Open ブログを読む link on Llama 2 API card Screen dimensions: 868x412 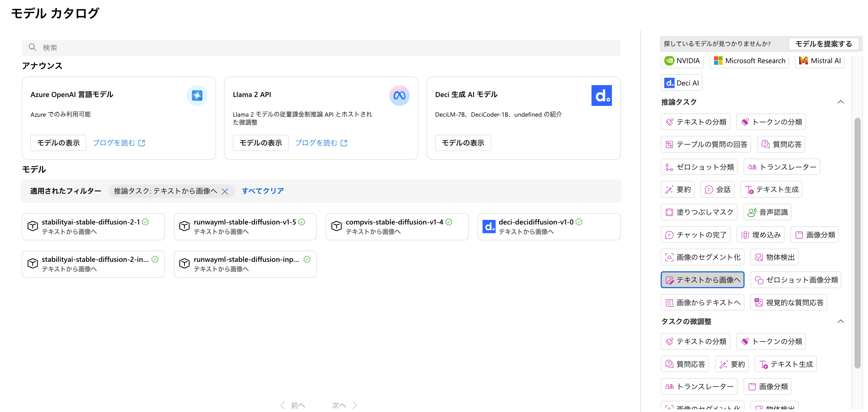click(321, 143)
